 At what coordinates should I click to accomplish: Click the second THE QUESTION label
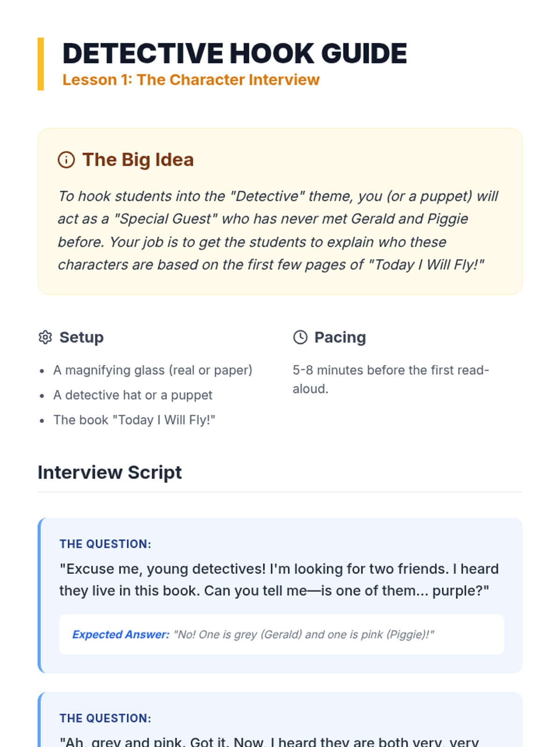105,718
